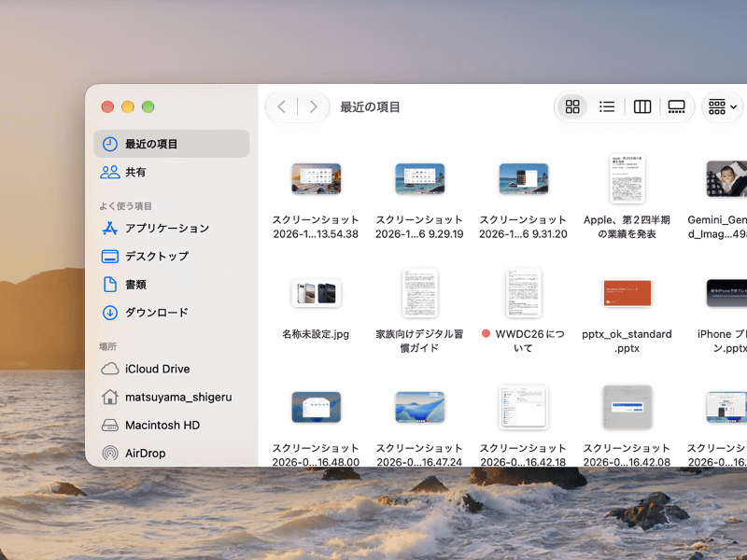Select the Gemini_Generated image thumbnail
This screenshot has height=560, width=747.
726,178
